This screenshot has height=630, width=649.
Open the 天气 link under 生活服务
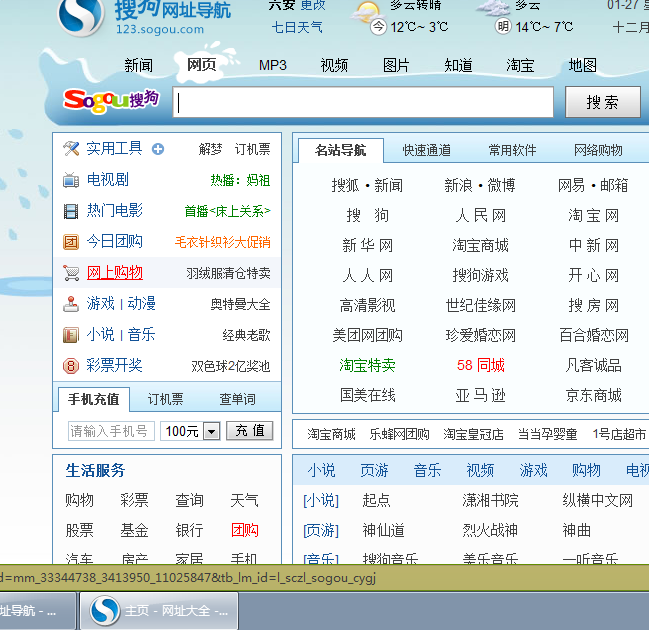(245, 500)
